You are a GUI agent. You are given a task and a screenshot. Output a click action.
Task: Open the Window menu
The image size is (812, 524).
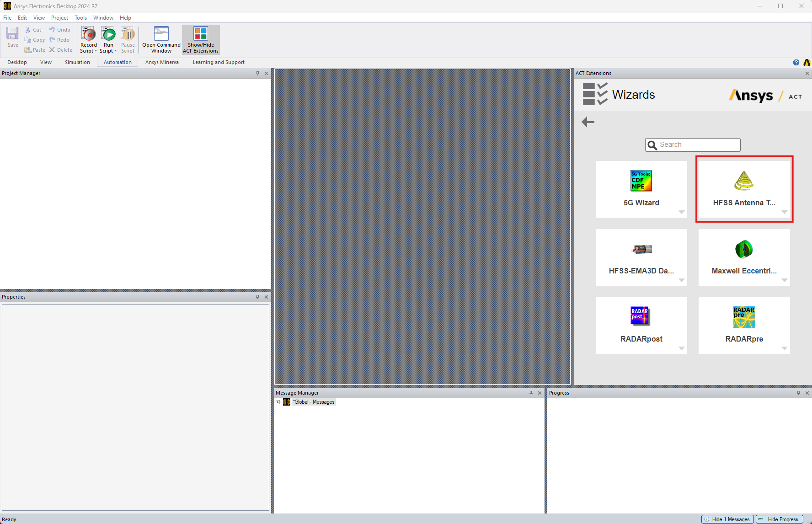[x=103, y=18]
